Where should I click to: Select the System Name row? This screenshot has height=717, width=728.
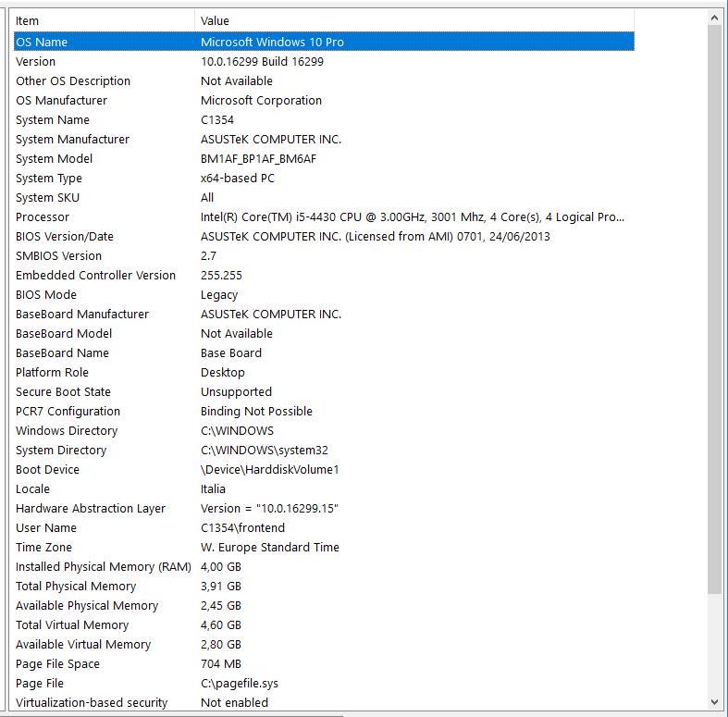pos(324,120)
